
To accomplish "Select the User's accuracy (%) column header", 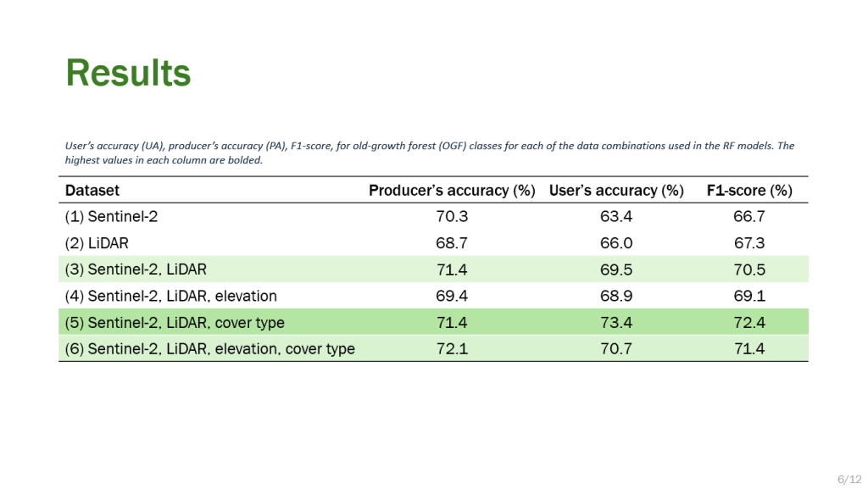I will click(x=616, y=191).
